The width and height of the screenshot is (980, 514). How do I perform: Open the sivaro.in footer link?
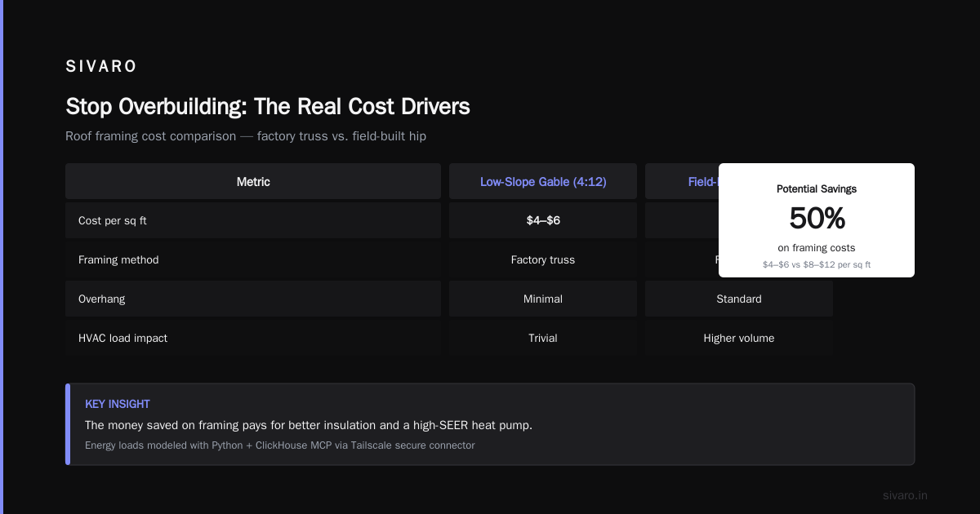[x=906, y=495]
